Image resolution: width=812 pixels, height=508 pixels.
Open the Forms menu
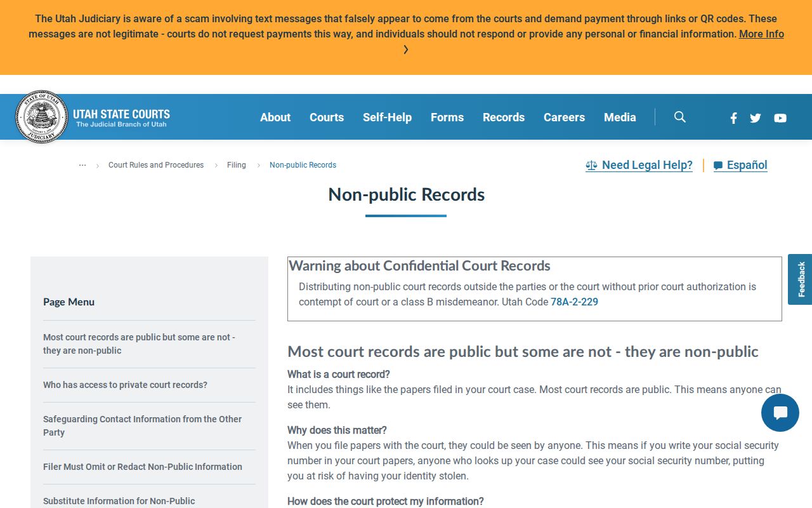point(447,117)
